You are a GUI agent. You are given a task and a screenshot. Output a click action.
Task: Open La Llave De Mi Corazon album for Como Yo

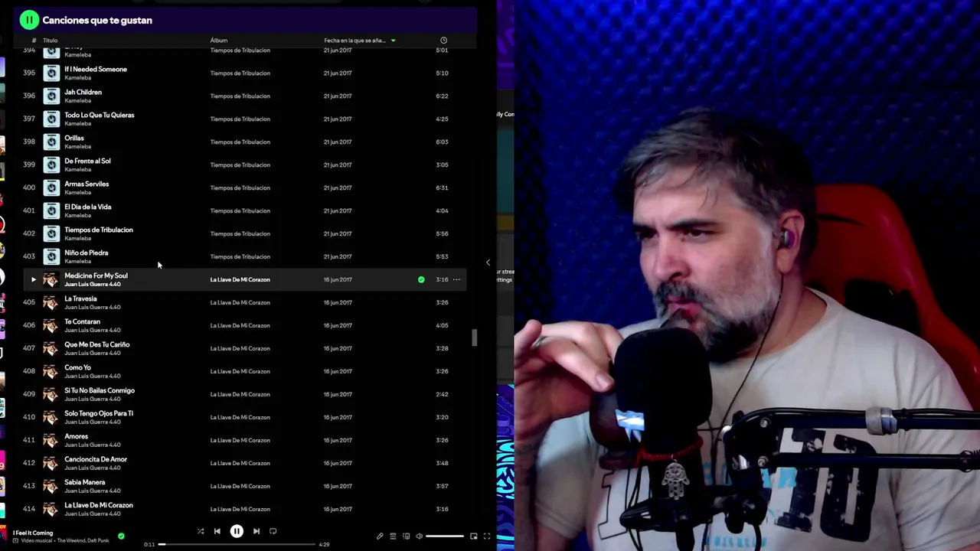point(240,371)
